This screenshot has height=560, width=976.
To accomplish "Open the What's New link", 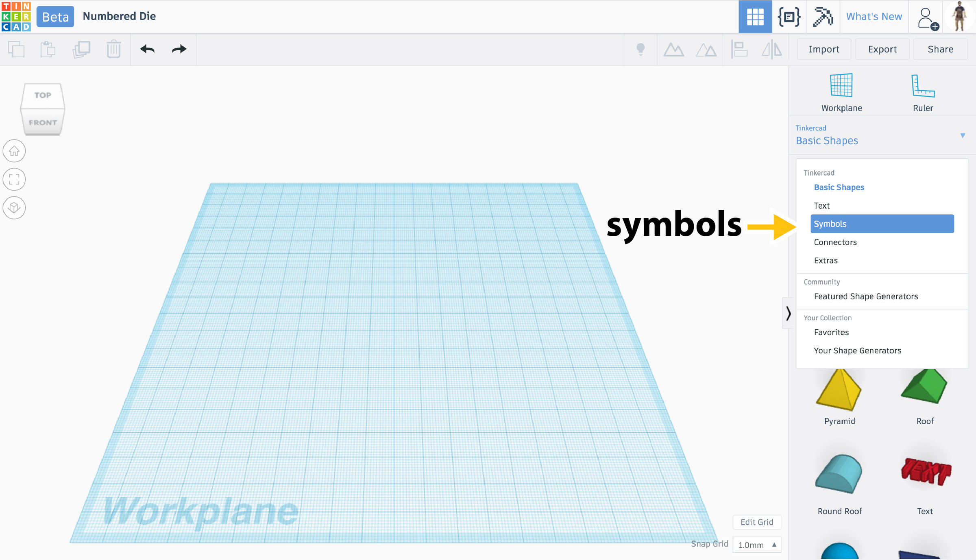I will tap(874, 17).
